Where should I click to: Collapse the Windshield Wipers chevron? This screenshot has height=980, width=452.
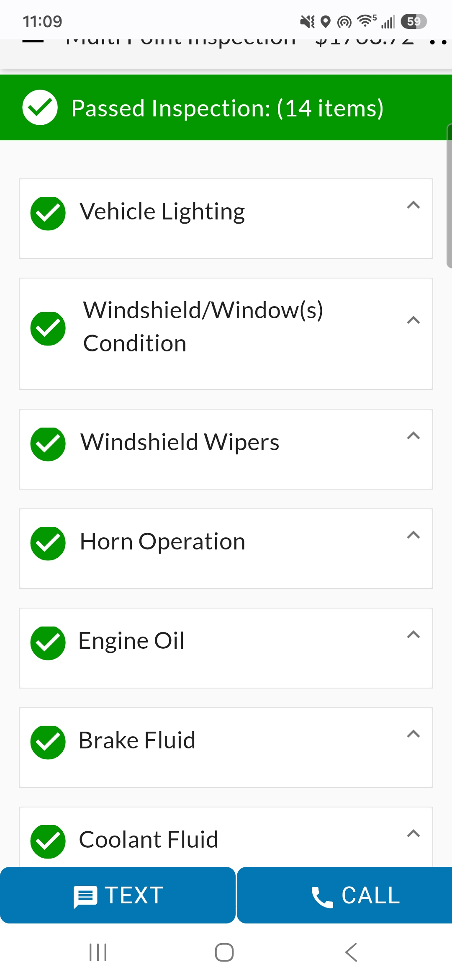click(x=413, y=436)
